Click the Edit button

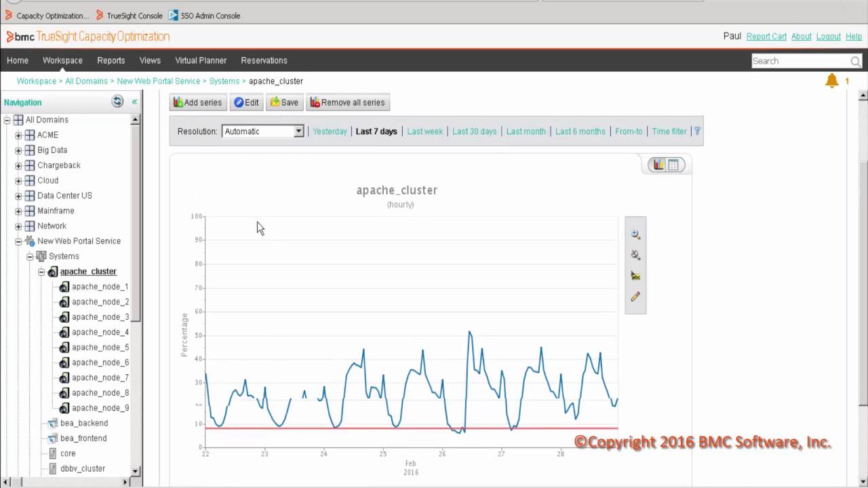pos(246,102)
